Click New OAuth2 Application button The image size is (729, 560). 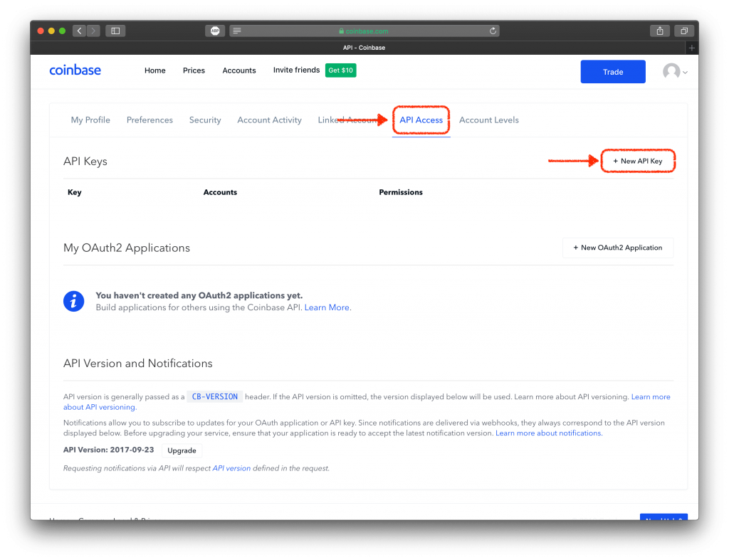pyautogui.click(x=618, y=248)
